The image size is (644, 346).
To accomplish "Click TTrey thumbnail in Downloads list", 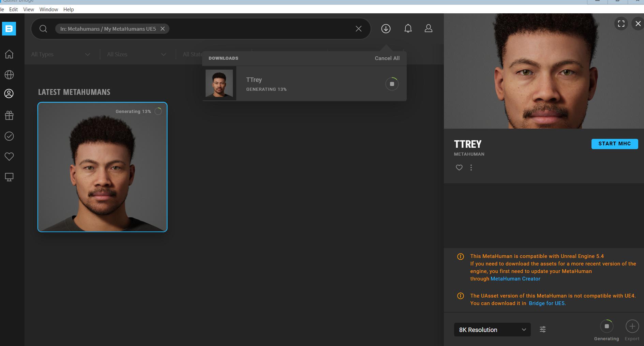I will pos(219,84).
